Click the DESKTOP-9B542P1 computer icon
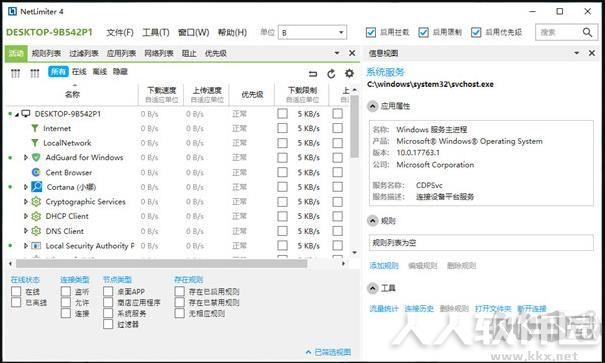The image size is (605, 363). coord(26,113)
